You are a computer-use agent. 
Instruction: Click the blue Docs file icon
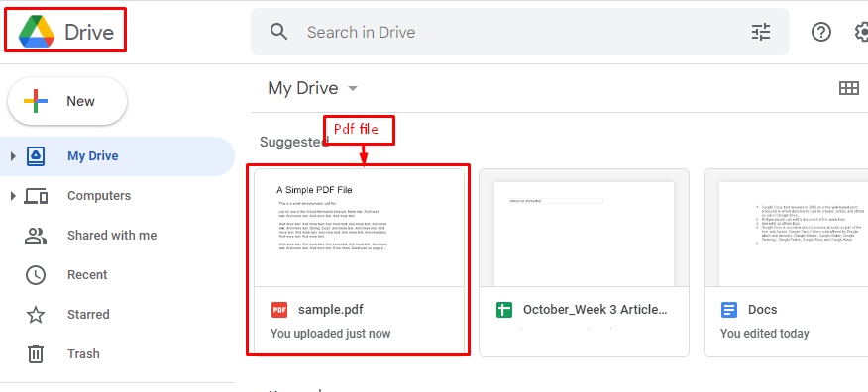729,310
